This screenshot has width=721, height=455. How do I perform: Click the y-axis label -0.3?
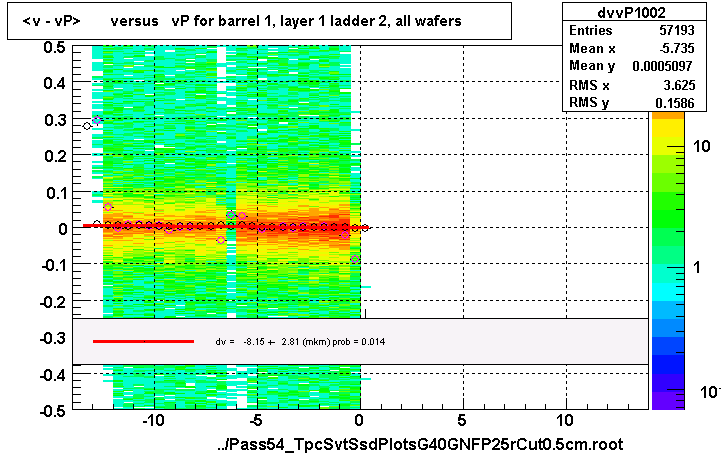53,338
